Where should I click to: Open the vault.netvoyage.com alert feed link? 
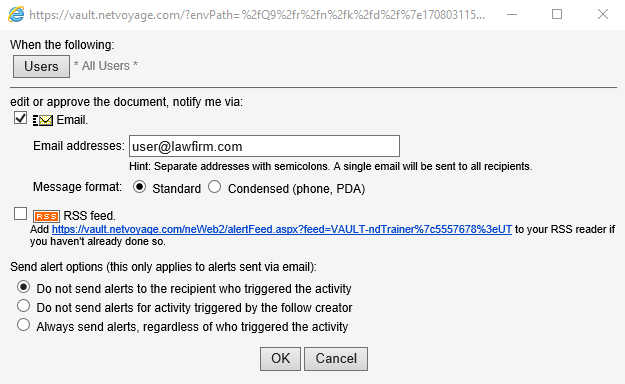[282, 229]
